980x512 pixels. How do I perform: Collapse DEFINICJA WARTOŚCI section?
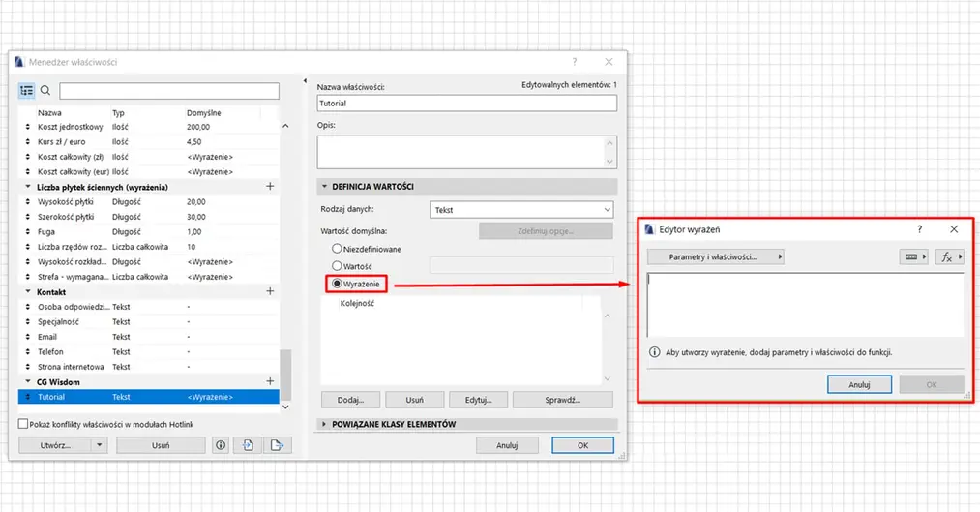pyautogui.click(x=324, y=186)
